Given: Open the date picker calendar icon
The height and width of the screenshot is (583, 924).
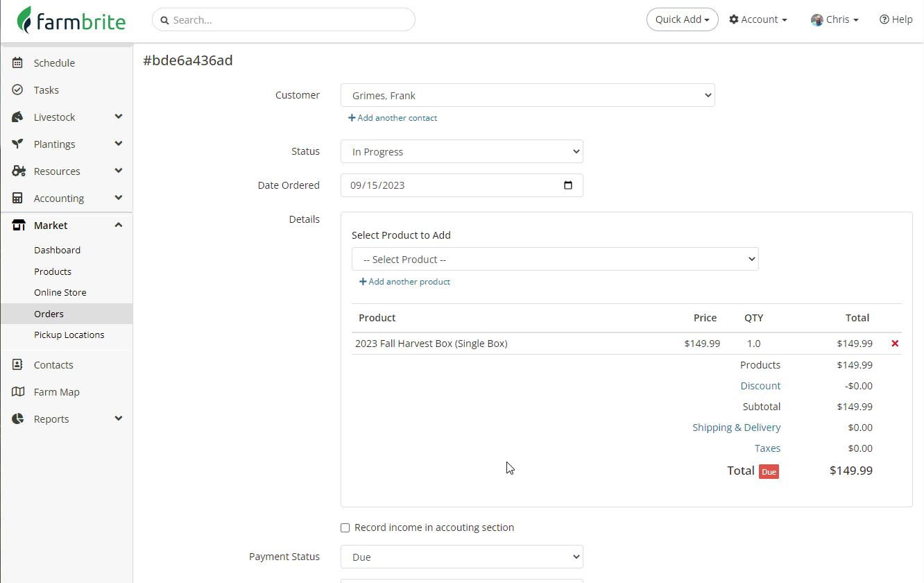Looking at the screenshot, I should click(x=568, y=185).
